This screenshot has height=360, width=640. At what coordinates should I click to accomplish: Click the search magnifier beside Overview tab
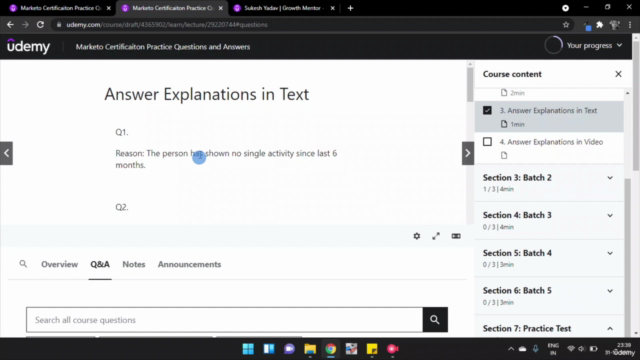coord(23,264)
